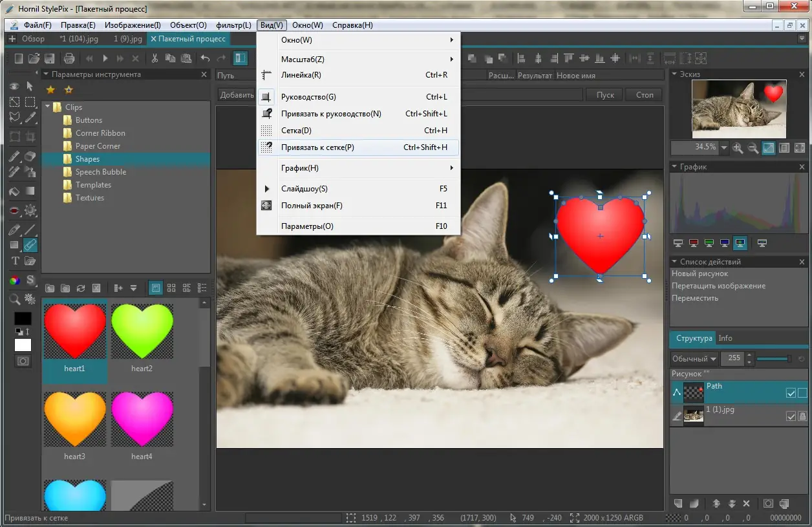Select the Textures folder
This screenshot has width=812, height=527.
(x=90, y=198)
